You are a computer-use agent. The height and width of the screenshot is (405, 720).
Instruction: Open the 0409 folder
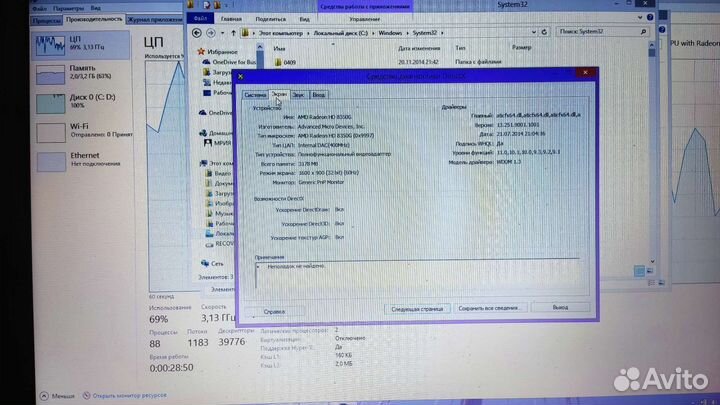(x=290, y=61)
